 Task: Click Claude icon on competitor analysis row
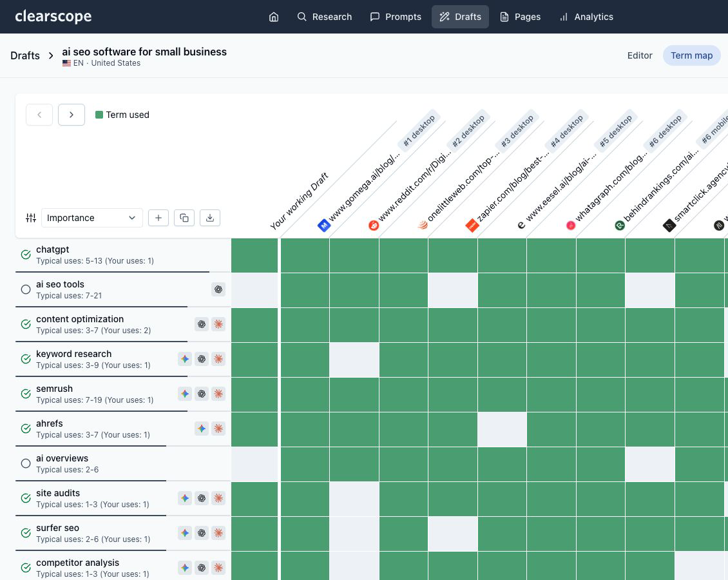[218, 568]
